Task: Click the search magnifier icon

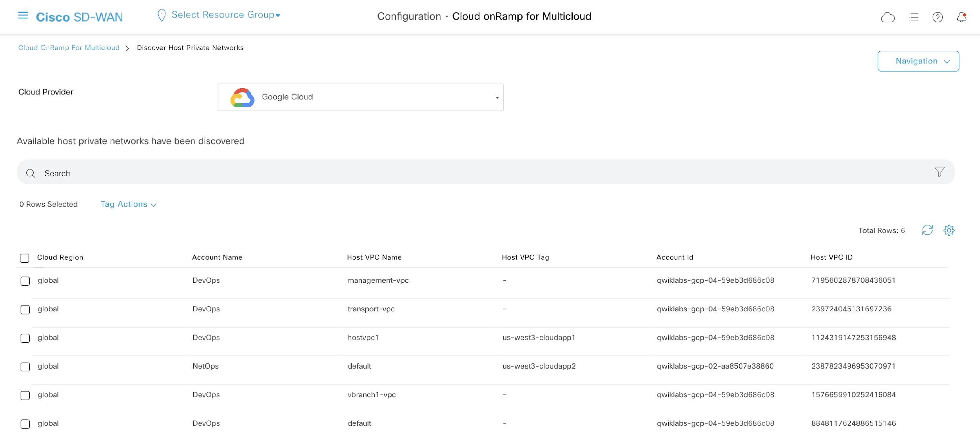Action: pyautogui.click(x=31, y=173)
